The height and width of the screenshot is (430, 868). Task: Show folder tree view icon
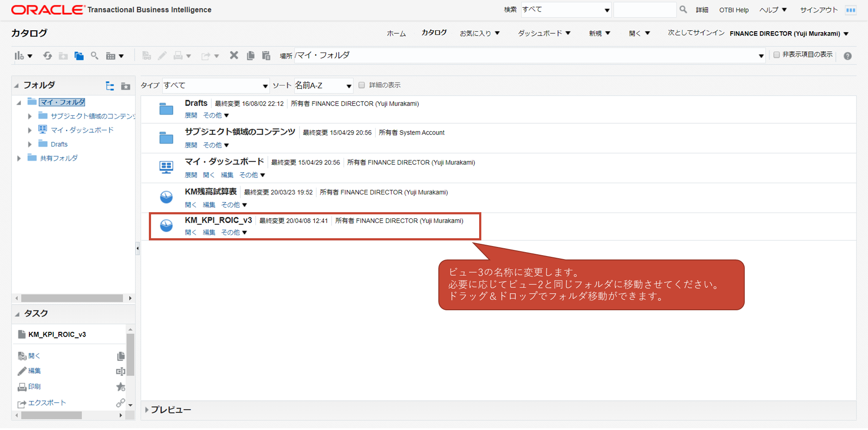click(x=110, y=86)
